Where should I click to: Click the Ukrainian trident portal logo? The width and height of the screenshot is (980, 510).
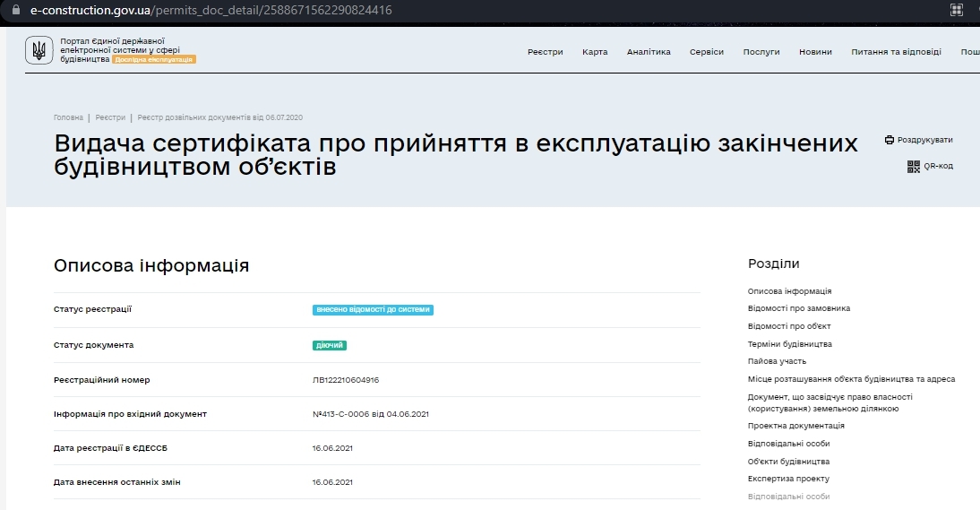39,50
